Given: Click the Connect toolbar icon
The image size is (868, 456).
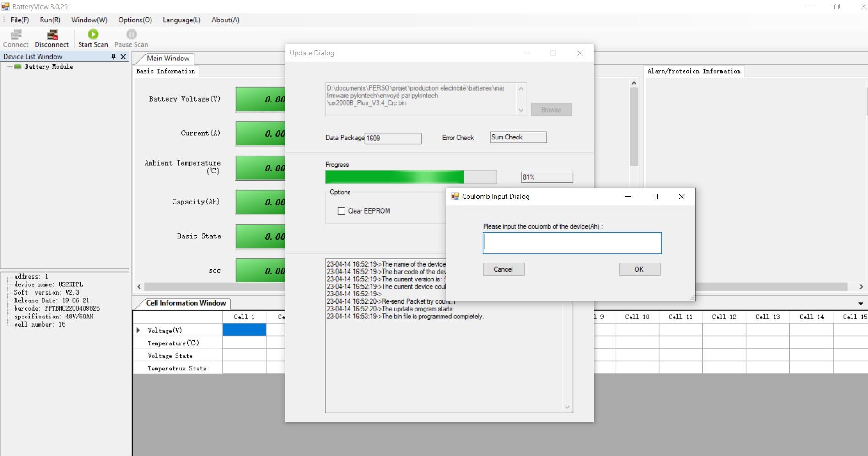Looking at the screenshot, I should pyautogui.click(x=16, y=35).
